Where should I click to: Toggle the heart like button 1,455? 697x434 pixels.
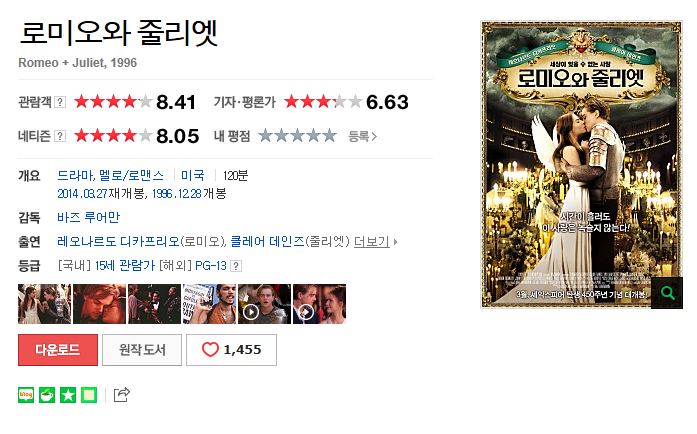[x=231, y=350]
